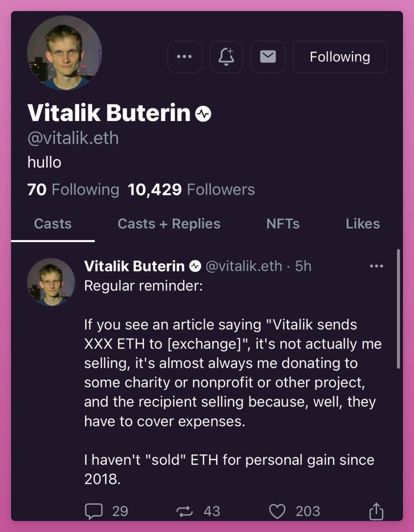Open direct message envelope icon

click(x=268, y=57)
